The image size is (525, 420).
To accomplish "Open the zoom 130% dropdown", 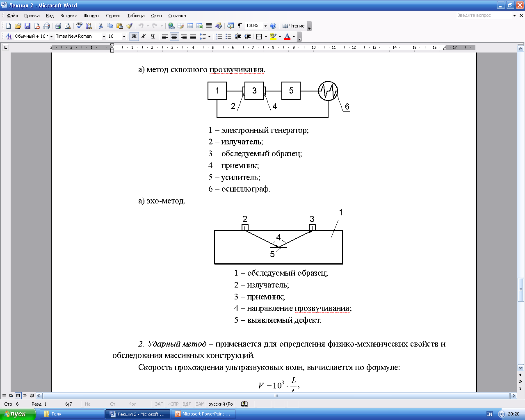I will (x=265, y=26).
